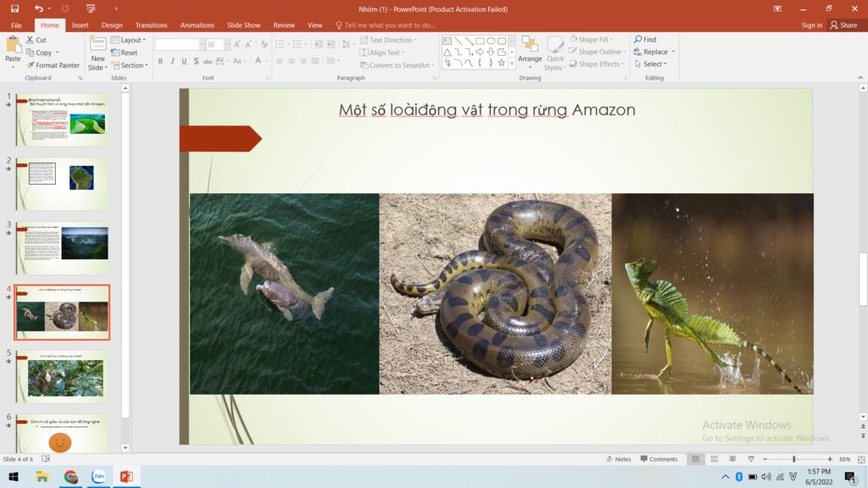
Task: Open the File menu
Action: 17,25
